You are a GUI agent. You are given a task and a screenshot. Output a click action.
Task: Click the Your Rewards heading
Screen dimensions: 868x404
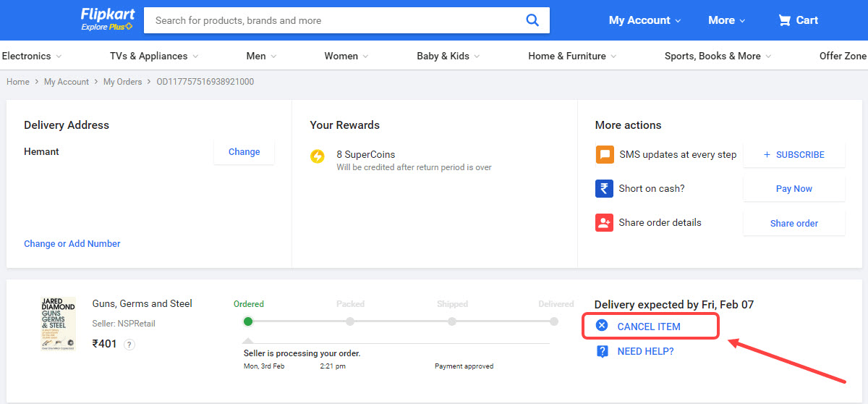click(345, 125)
